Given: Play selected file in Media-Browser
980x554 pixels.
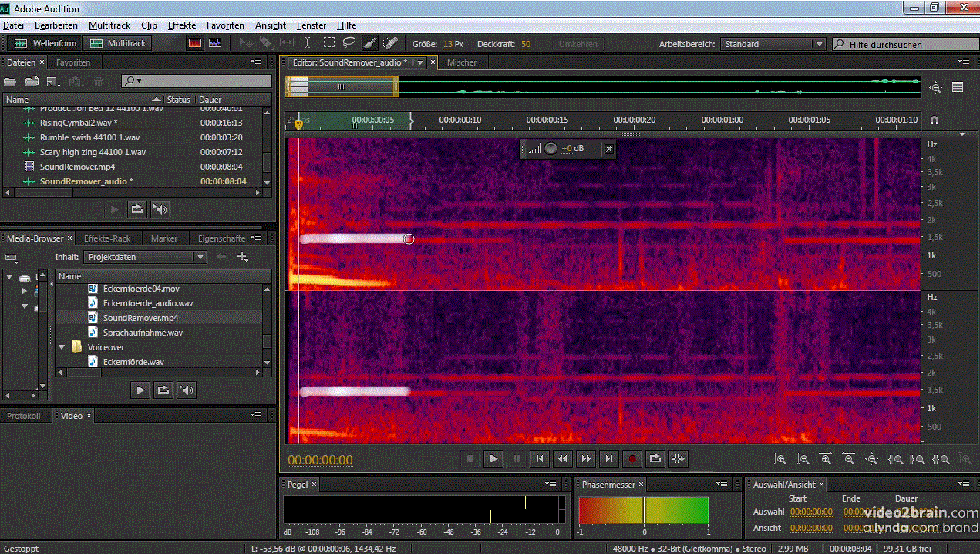Looking at the screenshot, I should click(140, 390).
